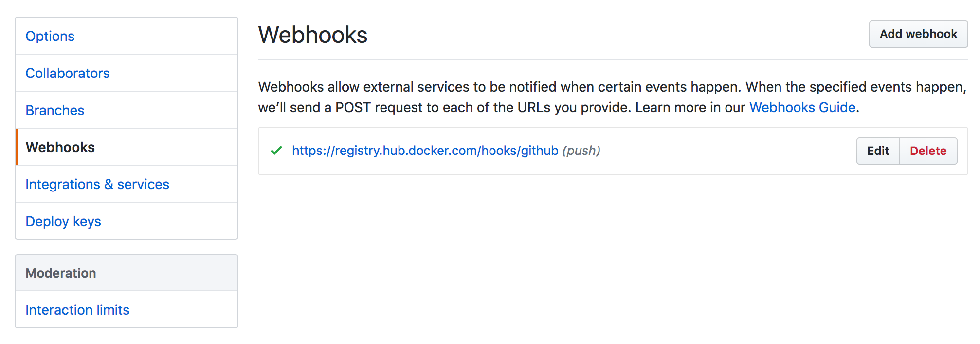
Task: Click the Moderation section header
Action: 60,273
